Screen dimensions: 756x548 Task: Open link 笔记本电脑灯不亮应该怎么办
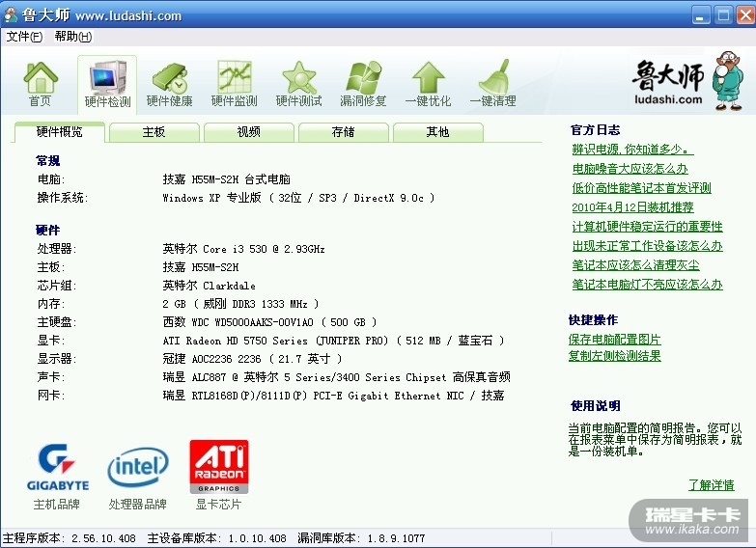(647, 285)
